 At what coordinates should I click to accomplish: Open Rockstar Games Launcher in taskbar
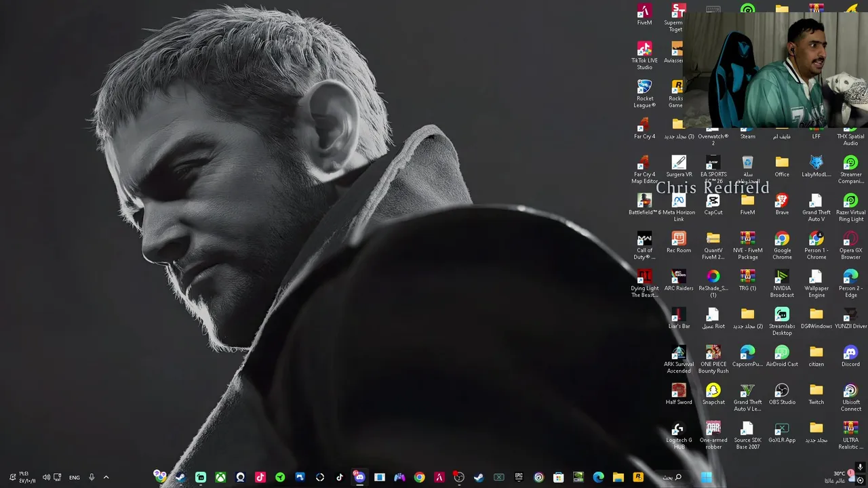(638, 477)
